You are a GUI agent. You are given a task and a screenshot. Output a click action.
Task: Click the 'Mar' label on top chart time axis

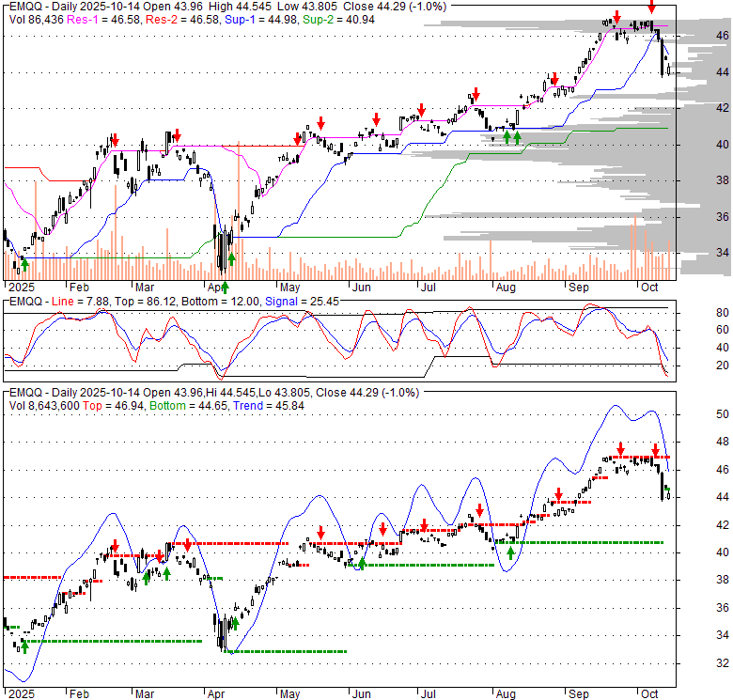click(145, 288)
